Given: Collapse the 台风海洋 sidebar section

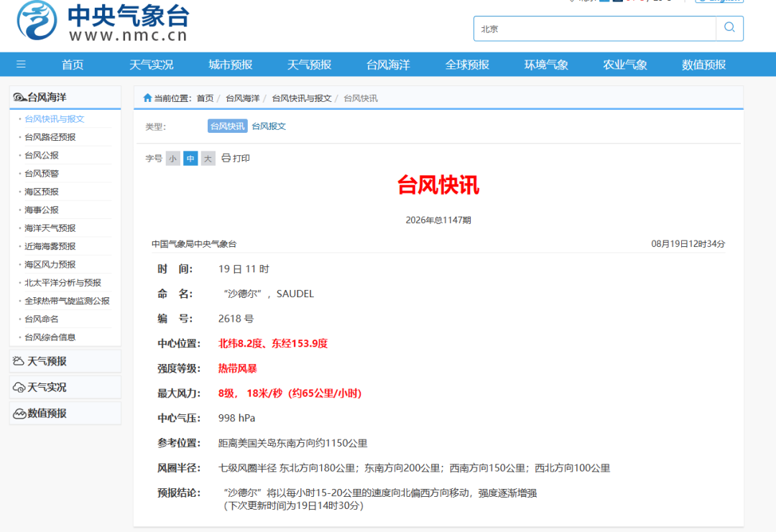Looking at the screenshot, I should (x=65, y=98).
